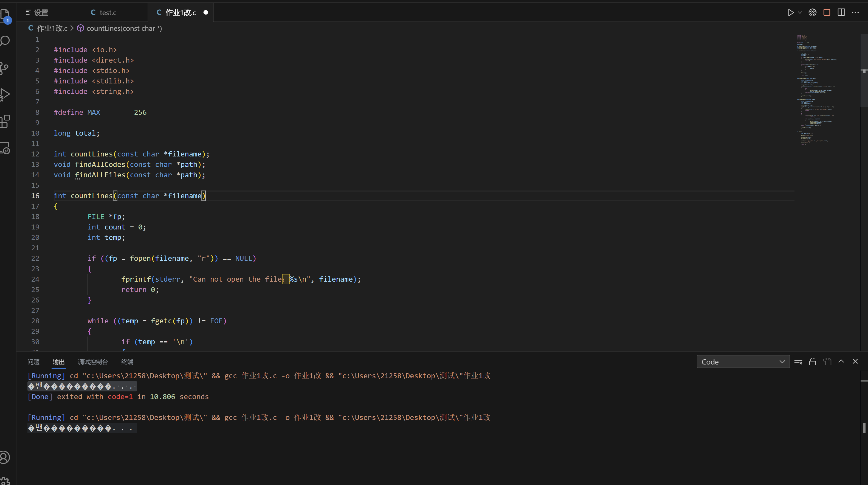Click findAllCodes prototype on line 13
868x485 pixels.
click(x=130, y=164)
